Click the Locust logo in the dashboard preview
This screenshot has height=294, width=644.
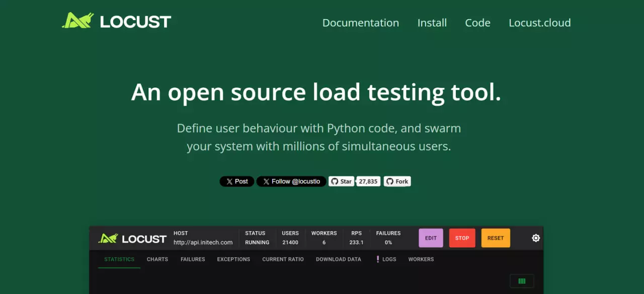pos(132,238)
